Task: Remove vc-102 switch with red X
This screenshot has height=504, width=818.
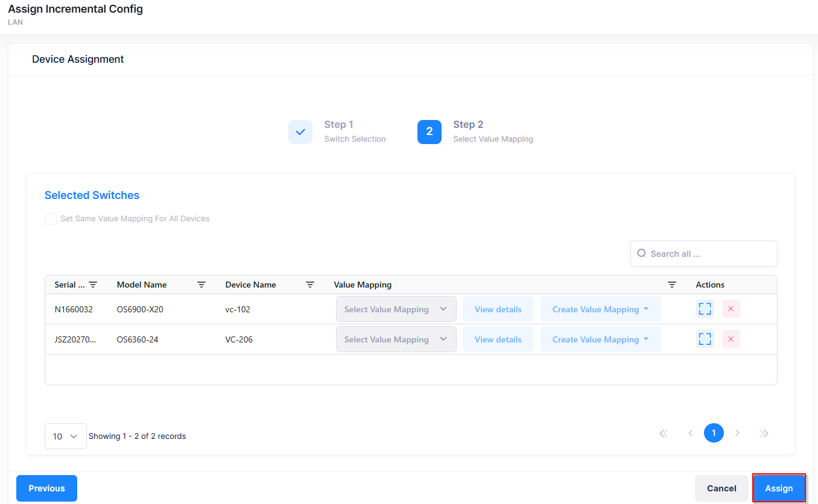Action: pos(731,309)
